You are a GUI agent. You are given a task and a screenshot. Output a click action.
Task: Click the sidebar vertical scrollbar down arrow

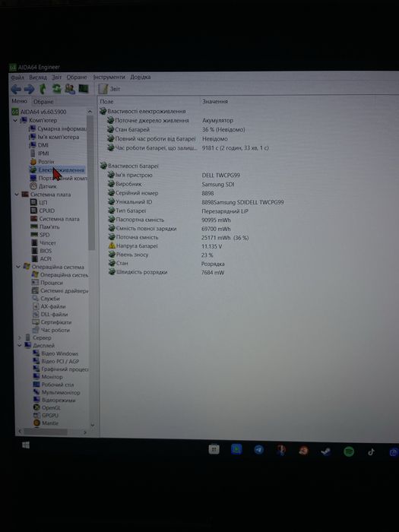(x=92, y=425)
